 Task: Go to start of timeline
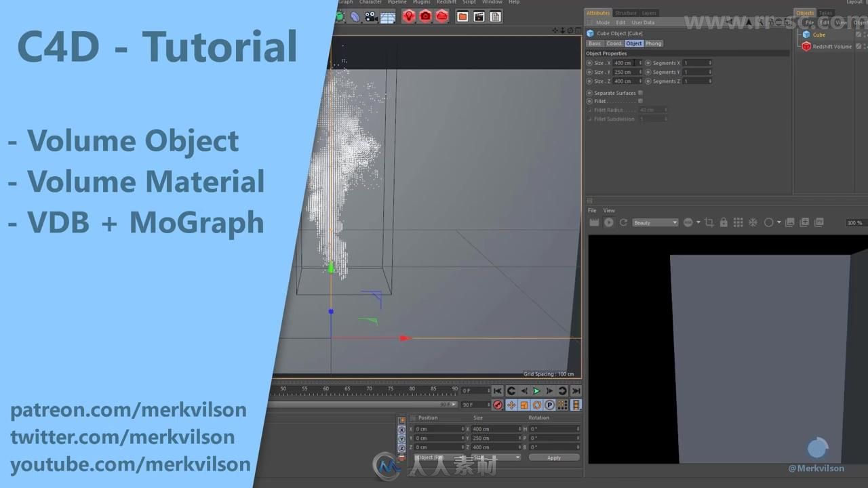coord(498,391)
